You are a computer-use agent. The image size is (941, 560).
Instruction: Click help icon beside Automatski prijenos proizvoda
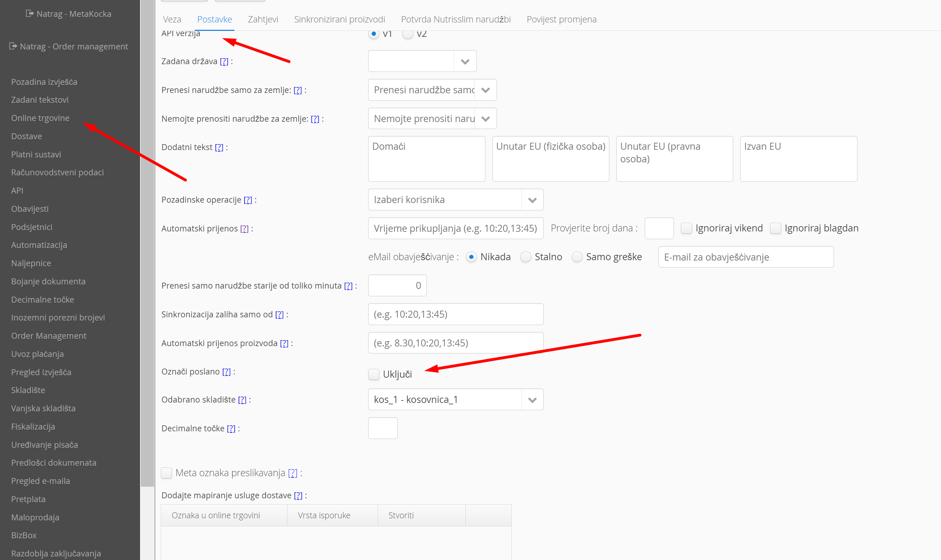click(284, 343)
